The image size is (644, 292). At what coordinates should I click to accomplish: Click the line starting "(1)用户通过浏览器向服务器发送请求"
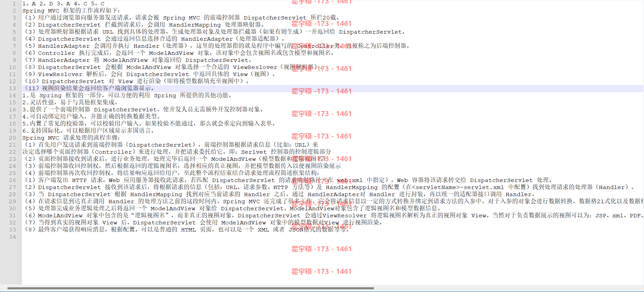[x=182, y=18]
